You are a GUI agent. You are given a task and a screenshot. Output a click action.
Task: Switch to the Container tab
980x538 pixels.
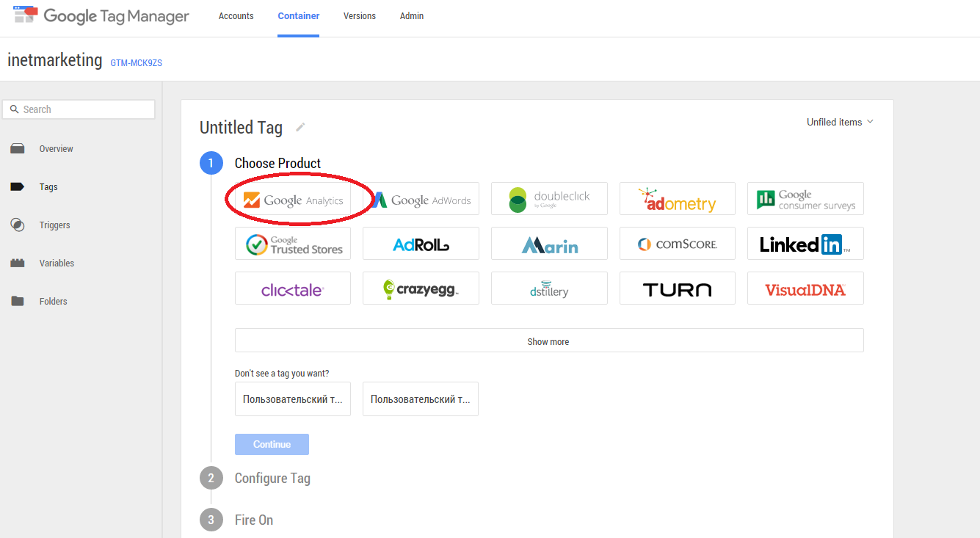(x=299, y=16)
